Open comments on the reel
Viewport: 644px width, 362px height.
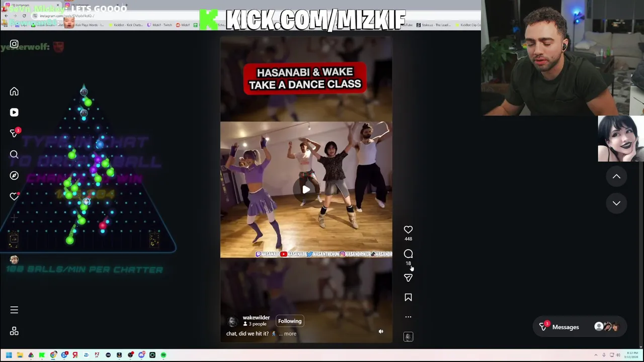(408, 254)
